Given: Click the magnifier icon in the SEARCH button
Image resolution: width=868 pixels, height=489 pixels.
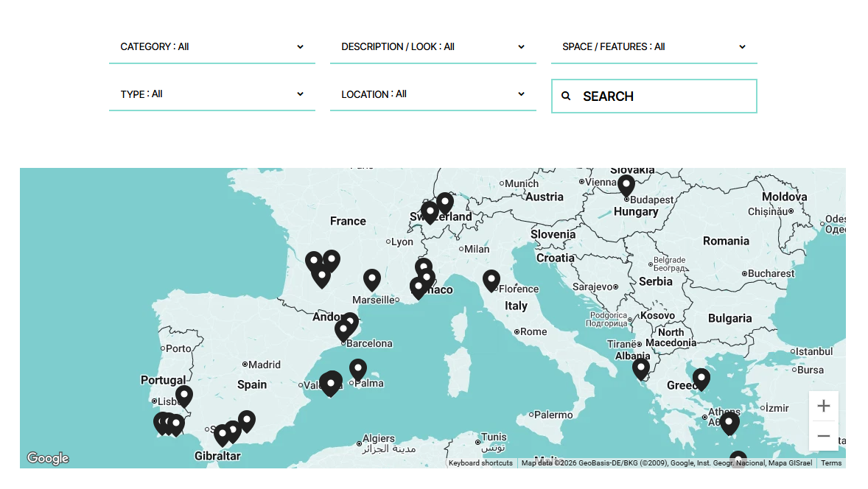Looking at the screenshot, I should (566, 96).
